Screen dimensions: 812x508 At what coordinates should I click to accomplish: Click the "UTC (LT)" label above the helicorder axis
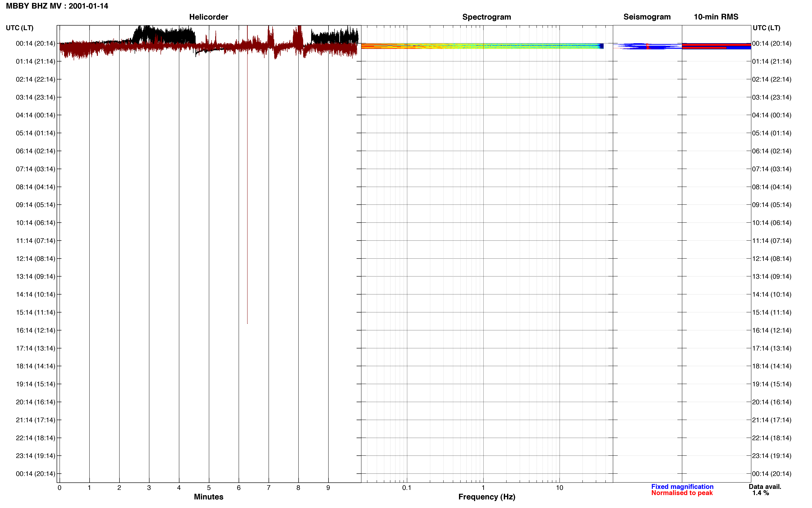pos(20,28)
